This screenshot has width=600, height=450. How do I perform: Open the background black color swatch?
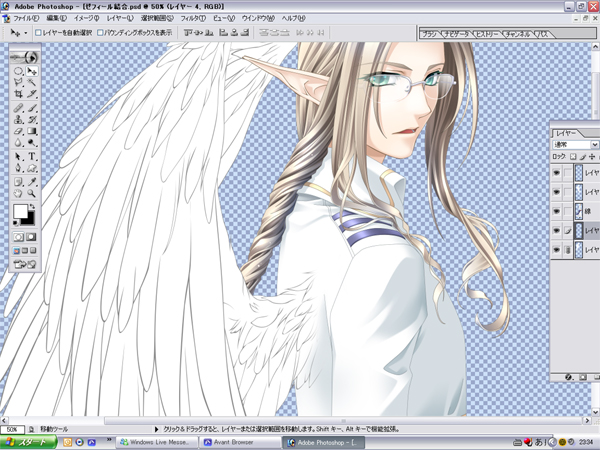pyautogui.click(x=30, y=219)
